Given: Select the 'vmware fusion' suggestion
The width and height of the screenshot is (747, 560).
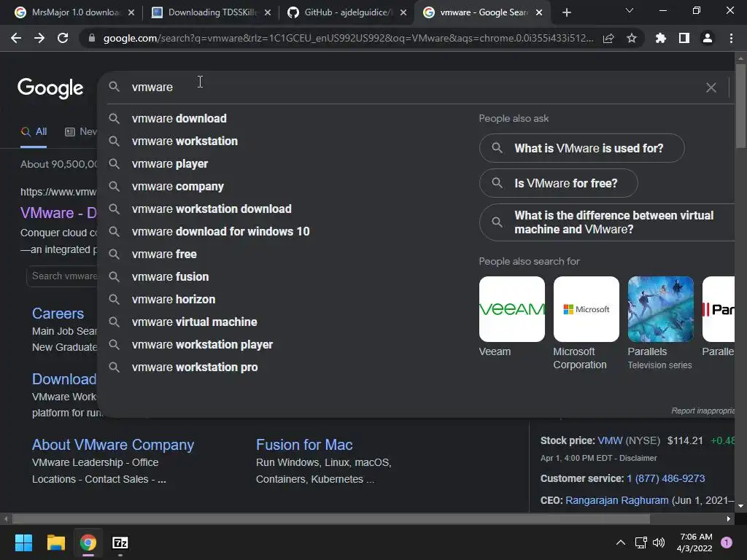Looking at the screenshot, I should (171, 276).
